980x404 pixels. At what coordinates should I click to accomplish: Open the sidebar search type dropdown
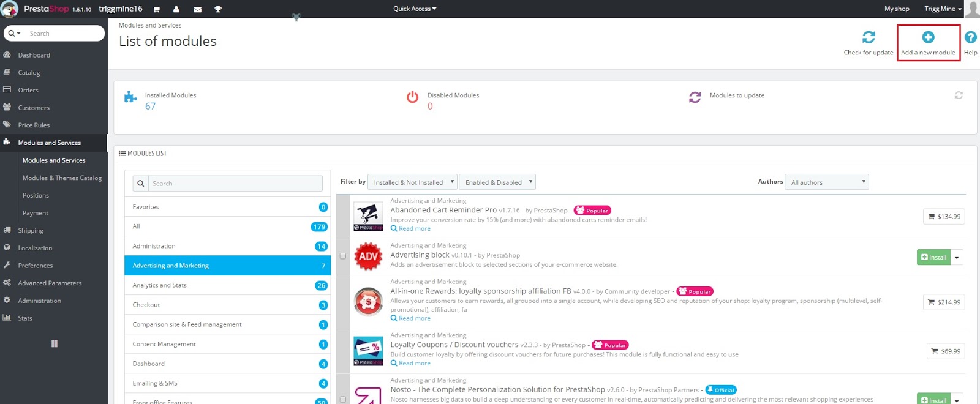(15, 33)
